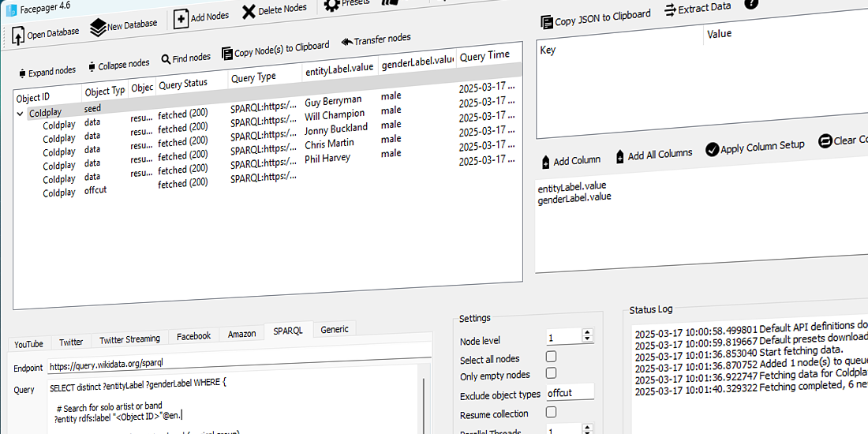Viewport: 868px width, 434px height.
Task: Enable the Select all nodes checkbox
Action: pyautogui.click(x=552, y=357)
